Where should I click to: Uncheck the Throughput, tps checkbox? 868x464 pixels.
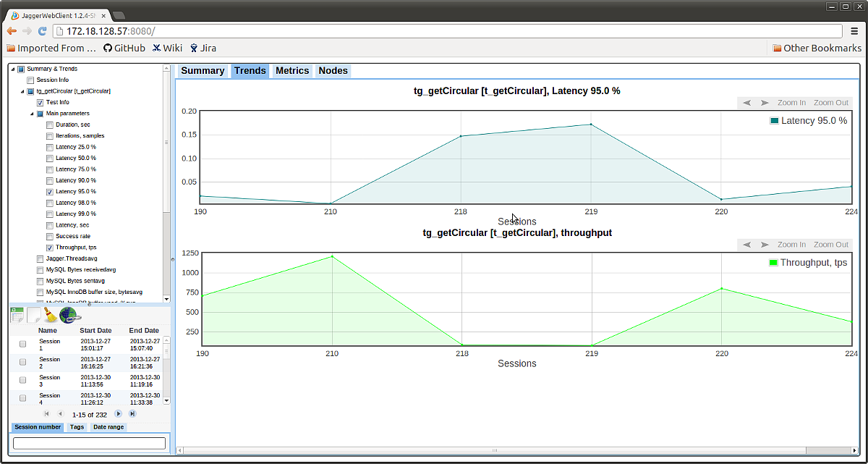(50, 248)
